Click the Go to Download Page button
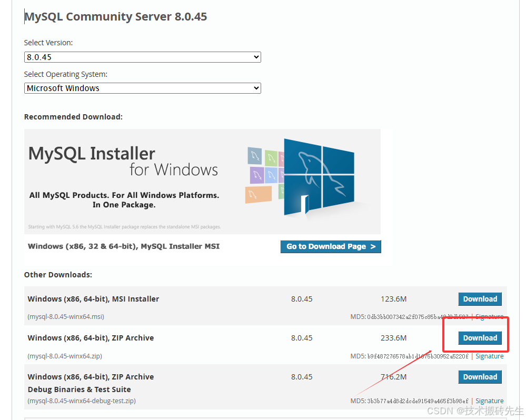This screenshot has width=526, height=420. tap(331, 247)
